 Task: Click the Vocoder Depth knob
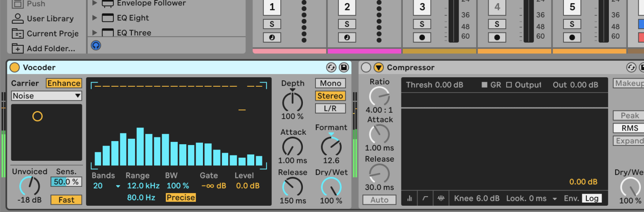(293, 102)
